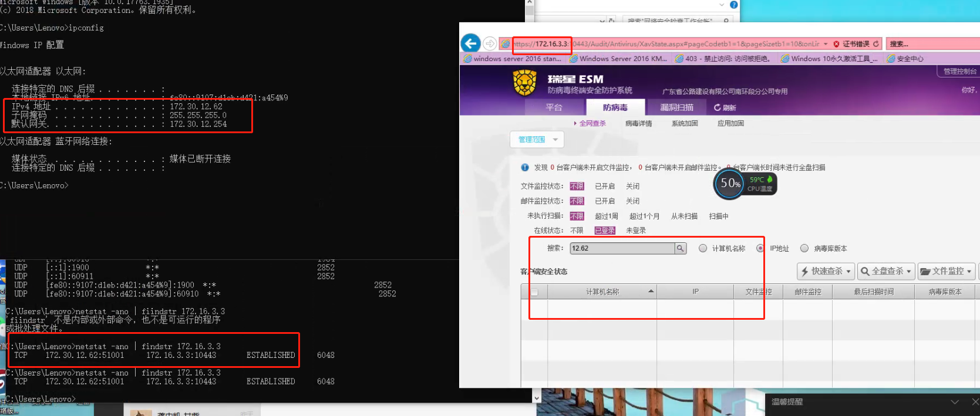Set 文件监控状态 filter to 已开启

click(x=605, y=187)
